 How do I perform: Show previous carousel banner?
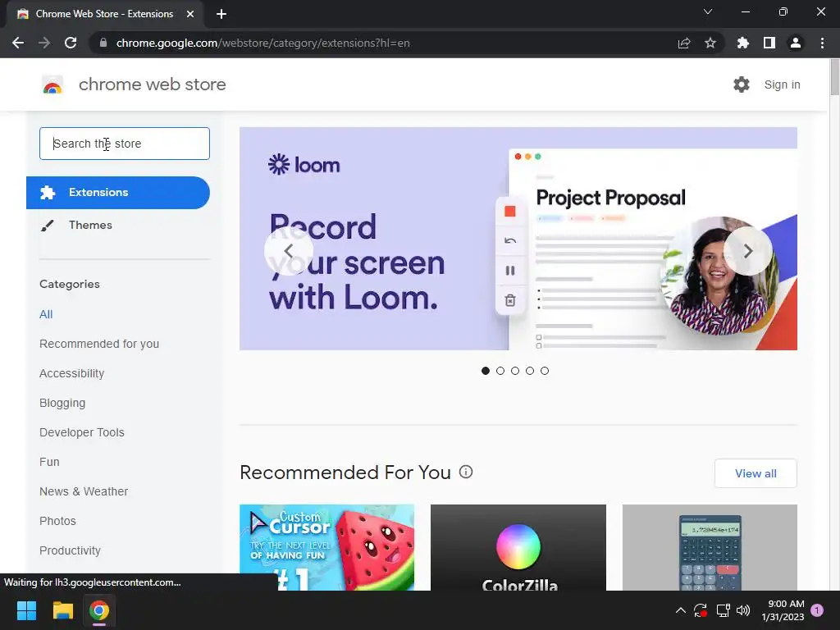289,251
